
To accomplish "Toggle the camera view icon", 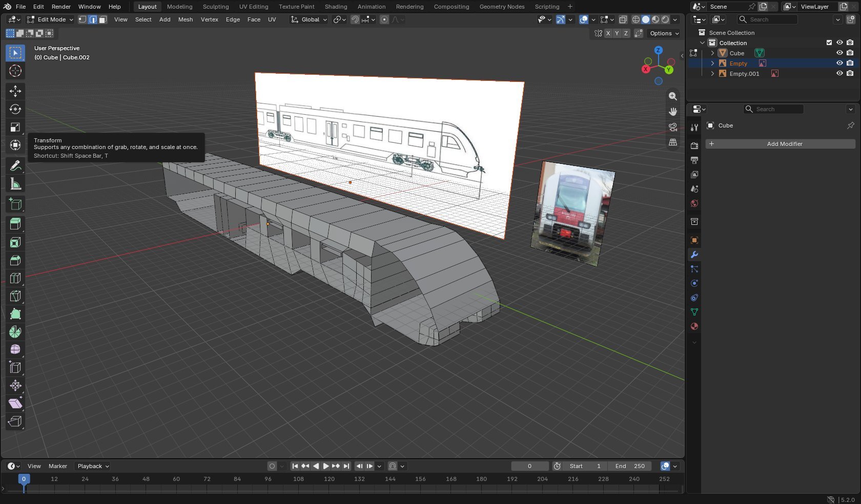I will 673,127.
